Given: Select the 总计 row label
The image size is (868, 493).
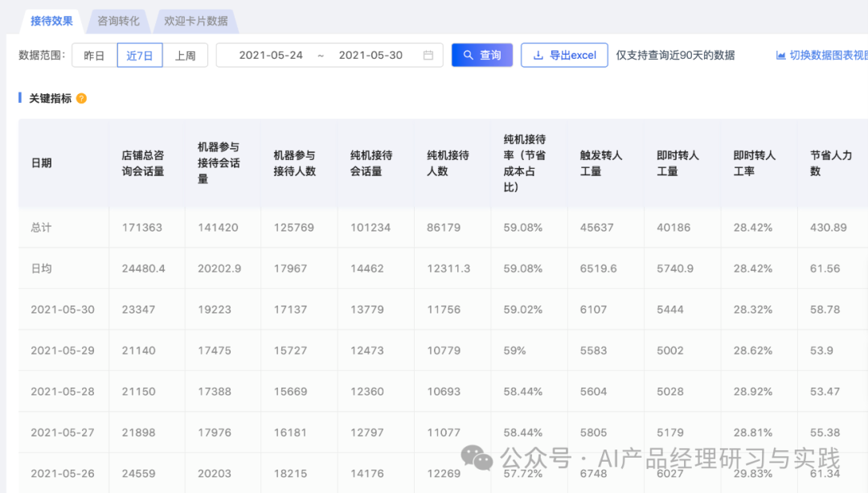Looking at the screenshot, I should 41,228.
